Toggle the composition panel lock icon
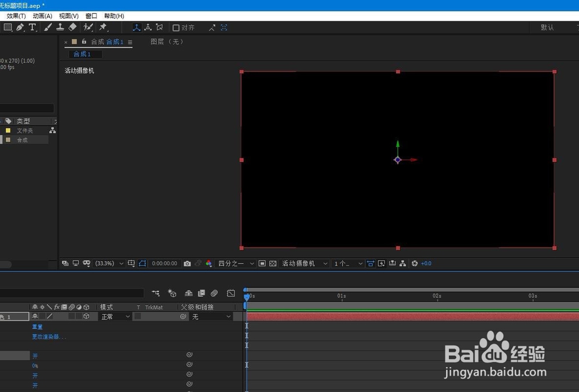579x392 pixels. pos(84,41)
